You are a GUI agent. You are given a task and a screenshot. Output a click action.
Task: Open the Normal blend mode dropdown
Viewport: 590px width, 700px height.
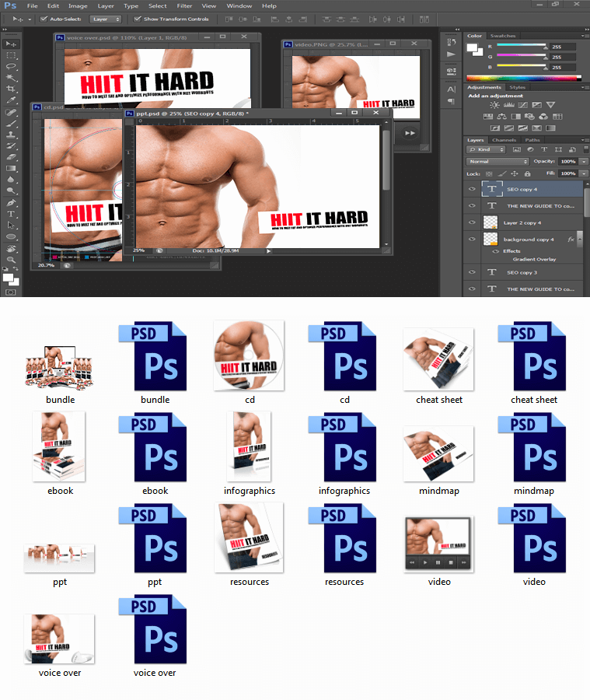(x=497, y=162)
